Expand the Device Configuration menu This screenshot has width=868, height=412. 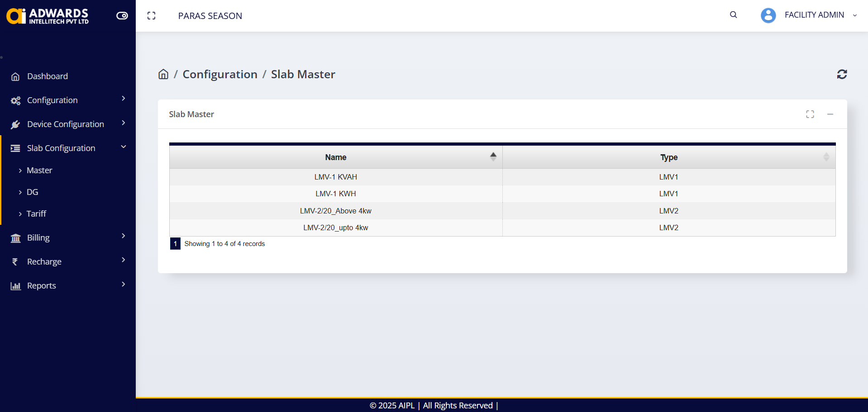pyautogui.click(x=68, y=124)
